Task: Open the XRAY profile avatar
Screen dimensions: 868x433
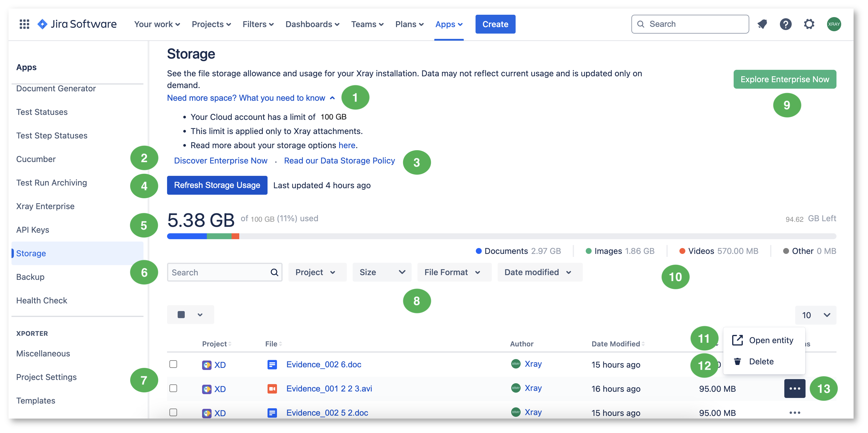Action: point(834,24)
